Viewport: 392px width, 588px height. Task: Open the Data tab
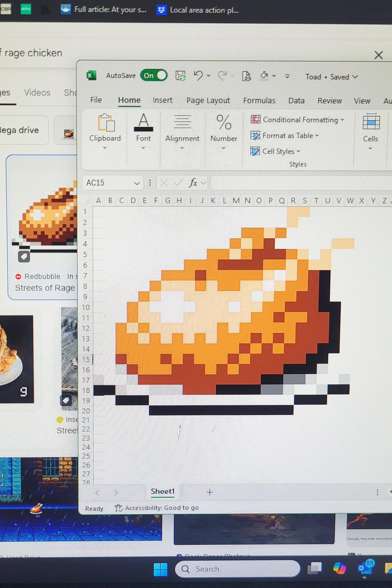coord(296,101)
